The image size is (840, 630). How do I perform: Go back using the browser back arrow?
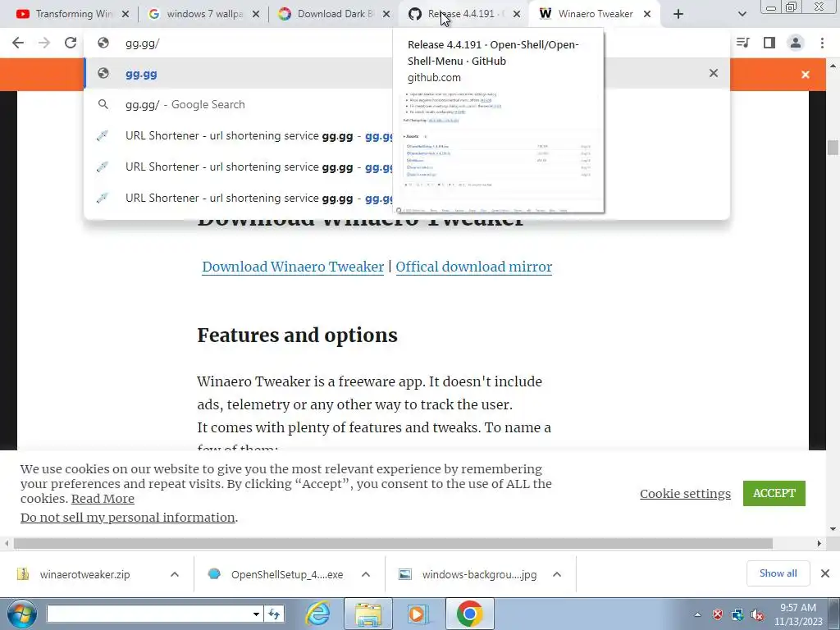click(x=18, y=43)
